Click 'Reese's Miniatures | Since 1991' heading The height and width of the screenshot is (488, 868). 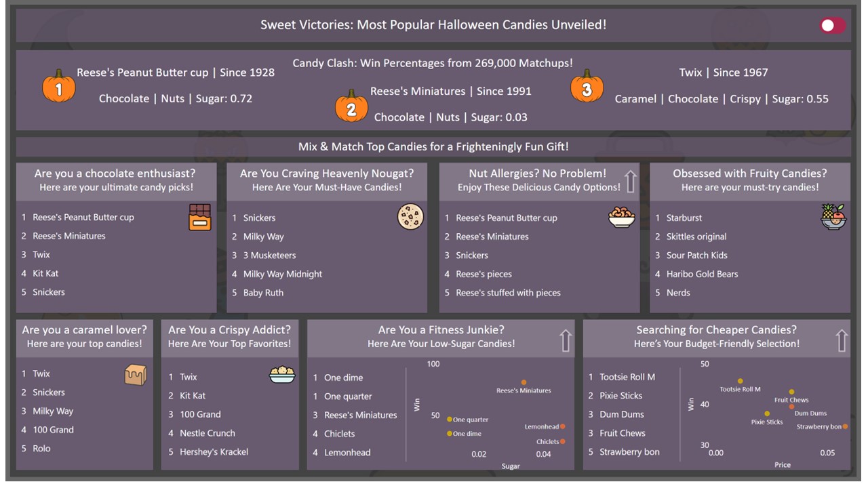pyautogui.click(x=451, y=91)
